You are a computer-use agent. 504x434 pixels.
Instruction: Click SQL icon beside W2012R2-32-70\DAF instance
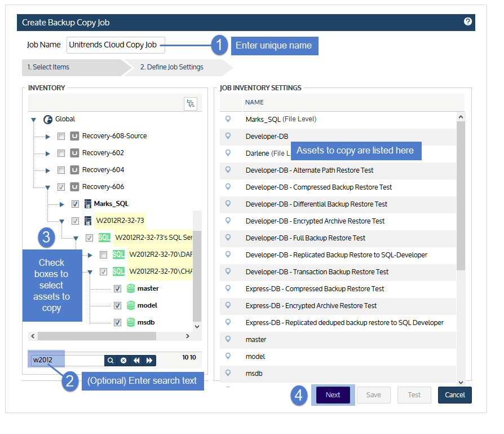click(x=118, y=255)
